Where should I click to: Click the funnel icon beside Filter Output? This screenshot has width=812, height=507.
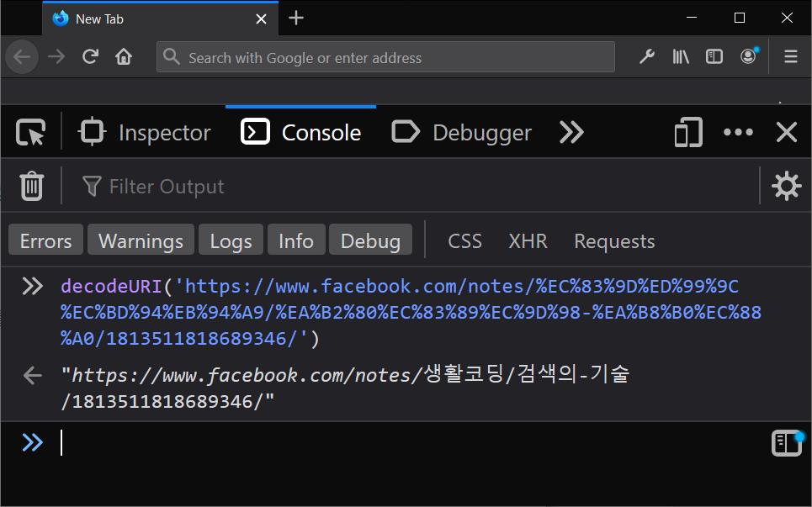pyautogui.click(x=92, y=187)
